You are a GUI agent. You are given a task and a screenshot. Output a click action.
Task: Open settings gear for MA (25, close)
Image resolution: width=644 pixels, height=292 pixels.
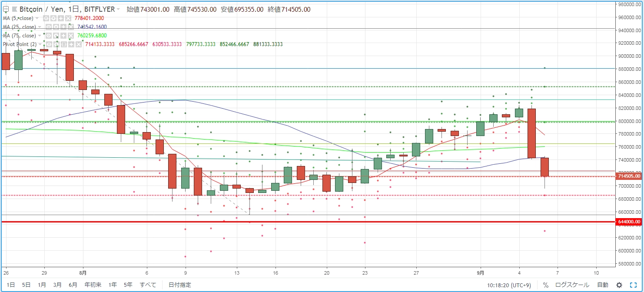click(56, 27)
